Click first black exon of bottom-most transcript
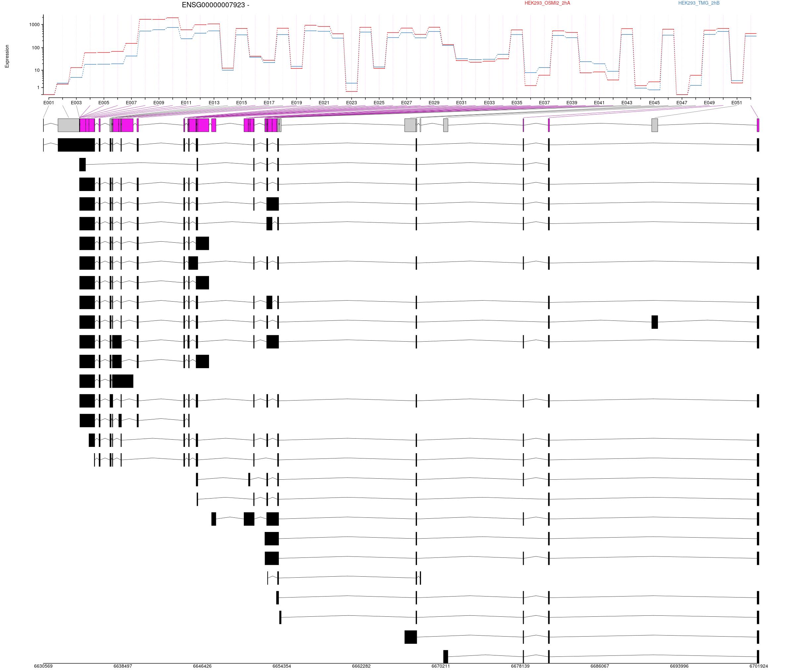The image size is (795, 672). pos(446,657)
